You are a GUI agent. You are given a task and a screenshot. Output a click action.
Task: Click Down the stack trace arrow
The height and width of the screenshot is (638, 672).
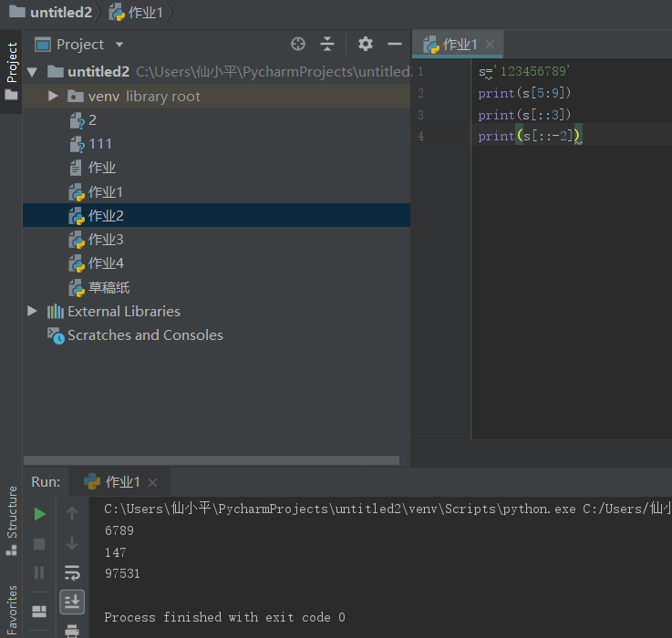point(72,543)
